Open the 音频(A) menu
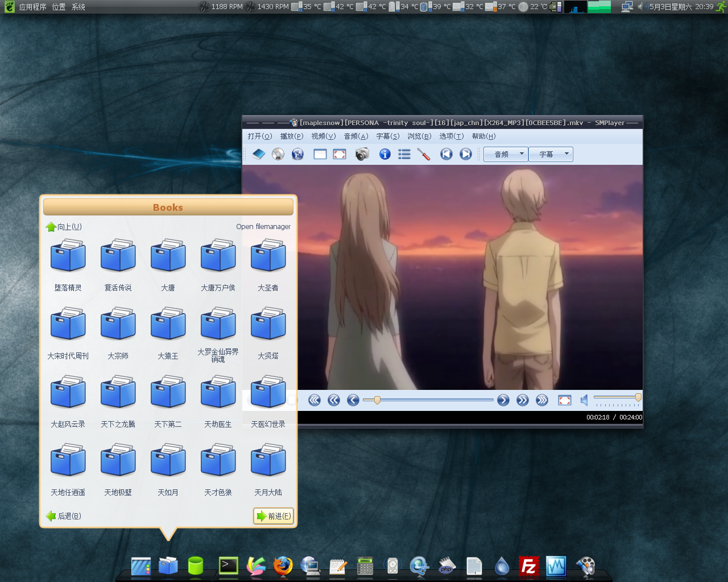The image size is (728, 582). click(356, 136)
